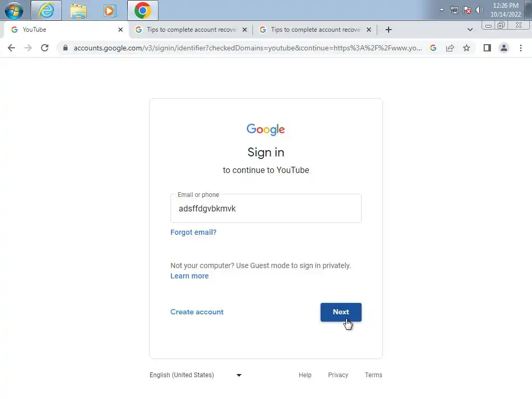
Task: Bookmark this page with the star icon
Action: [x=467, y=48]
